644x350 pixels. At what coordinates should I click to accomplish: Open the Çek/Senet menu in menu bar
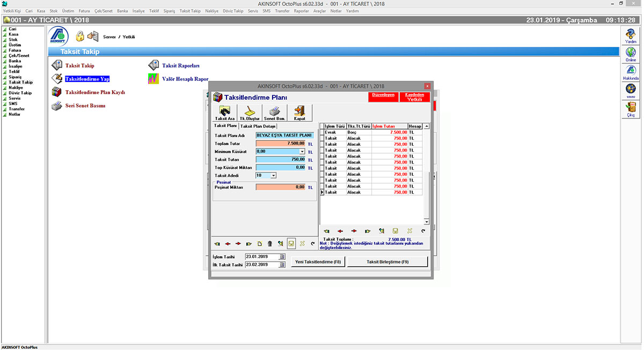coord(103,11)
